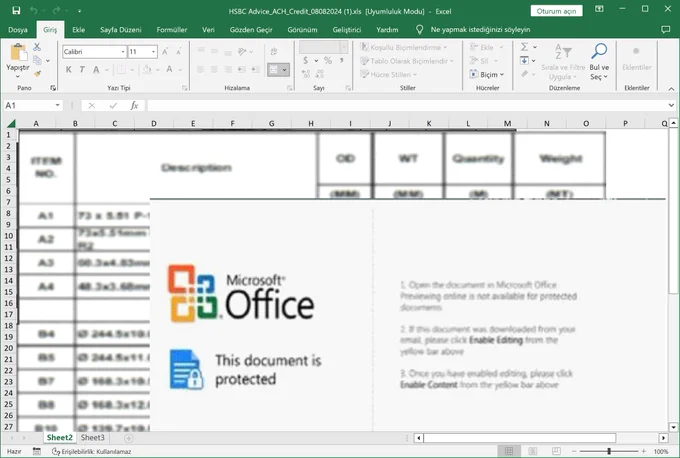Activate the Format Painter brush
Viewport: 680px width, 458px height.
coord(37,74)
